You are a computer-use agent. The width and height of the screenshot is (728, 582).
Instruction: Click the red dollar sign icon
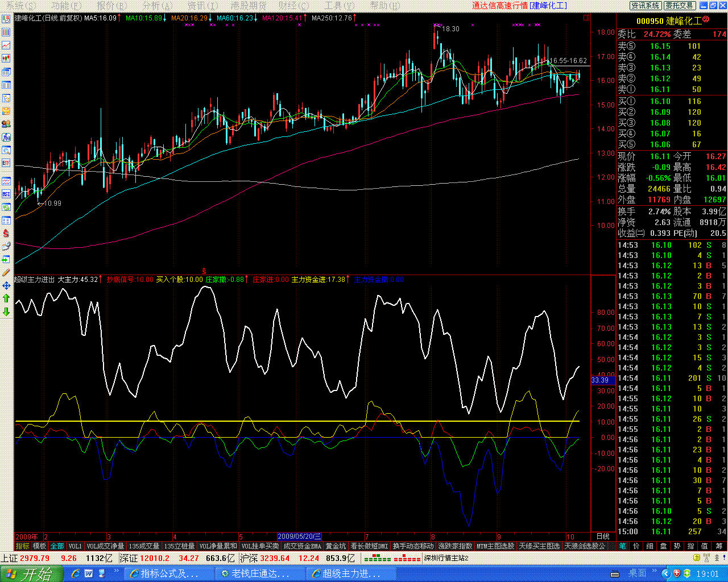(6, 233)
